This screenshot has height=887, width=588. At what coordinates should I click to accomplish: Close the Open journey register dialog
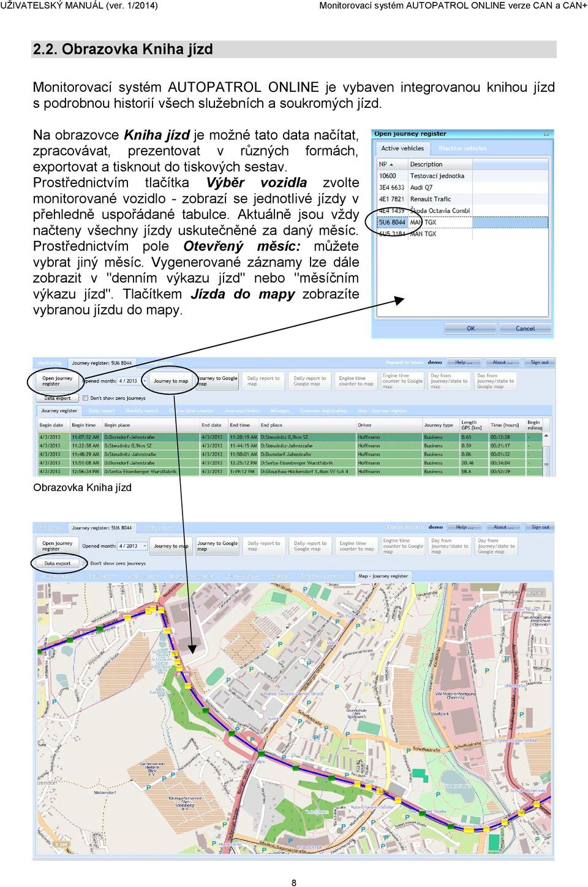pyautogui.click(x=546, y=134)
